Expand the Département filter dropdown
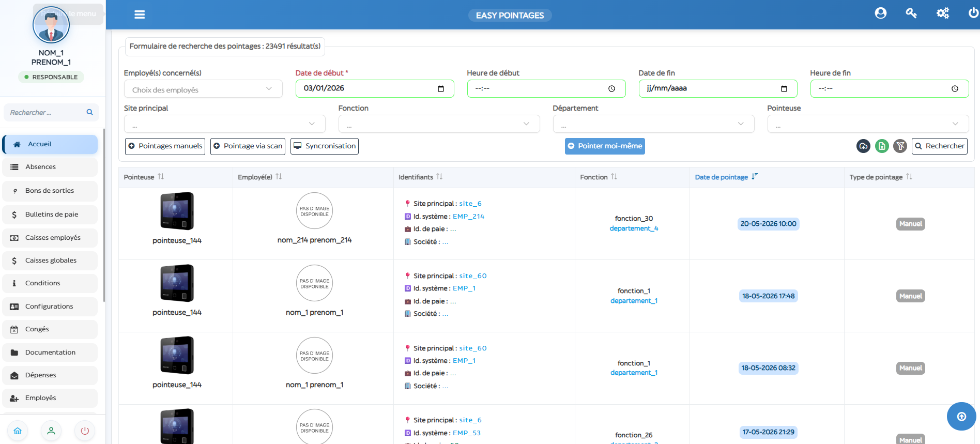Viewport: 980px width, 444px height. (x=654, y=124)
